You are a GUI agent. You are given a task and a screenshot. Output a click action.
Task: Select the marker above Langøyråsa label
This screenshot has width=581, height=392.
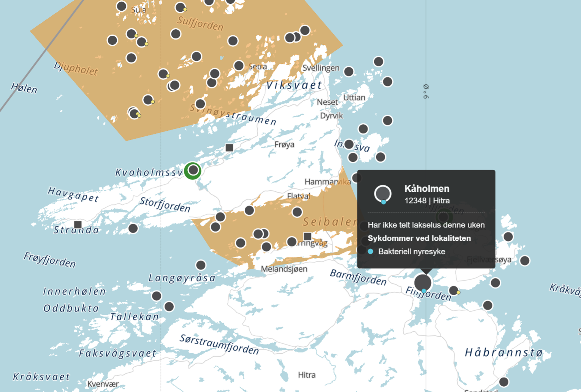tap(201, 265)
